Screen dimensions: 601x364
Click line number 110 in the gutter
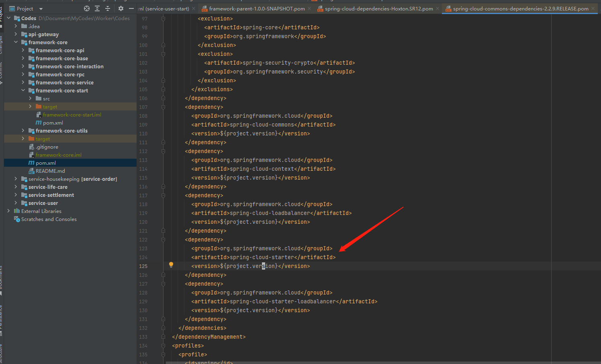pos(143,133)
